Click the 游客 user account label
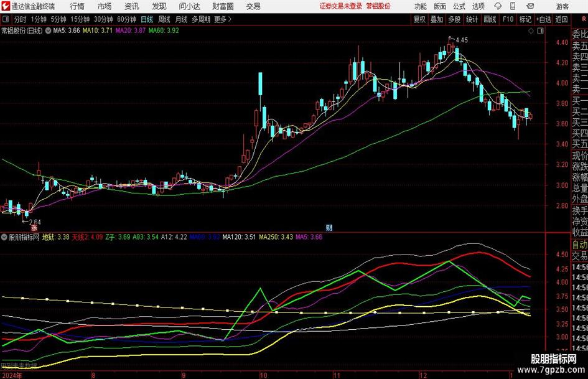This screenshot has width=588, height=379. (562, 6)
